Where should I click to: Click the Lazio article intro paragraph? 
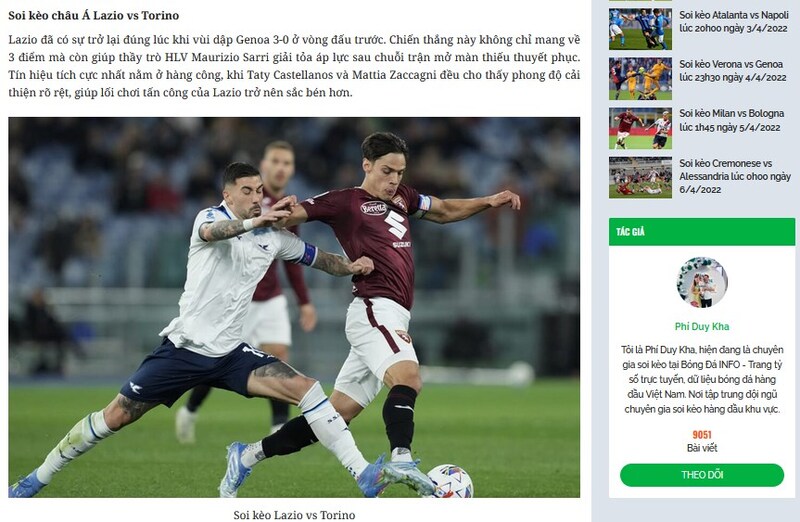tap(294, 66)
